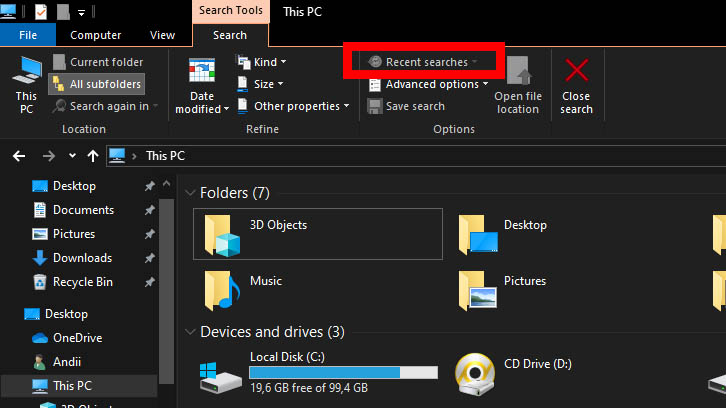Click the Search Tools contextual tab
726x408 pixels.
231,11
